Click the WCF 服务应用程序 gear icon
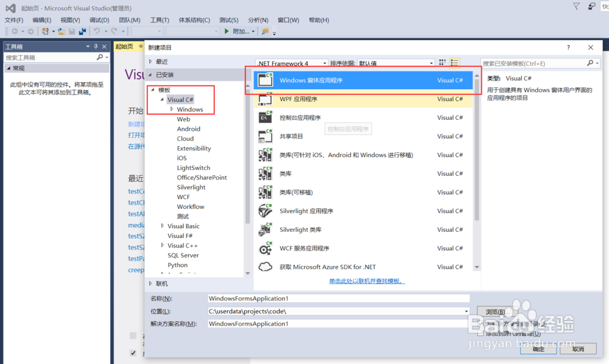Image resolution: width=609 pixels, height=364 pixels. (266, 248)
